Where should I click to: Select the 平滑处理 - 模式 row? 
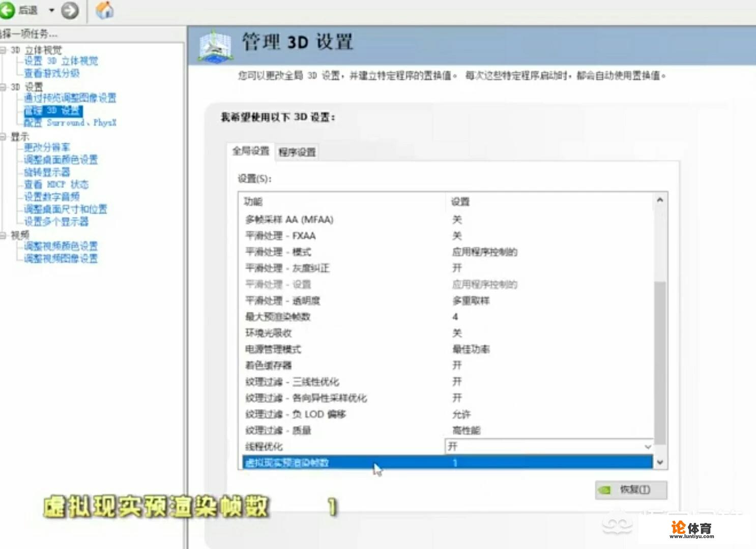[448, 252]
